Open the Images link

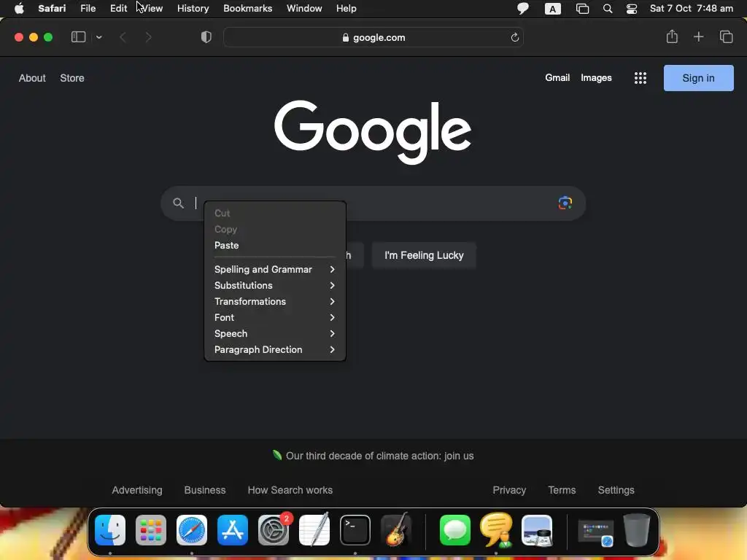596,77
